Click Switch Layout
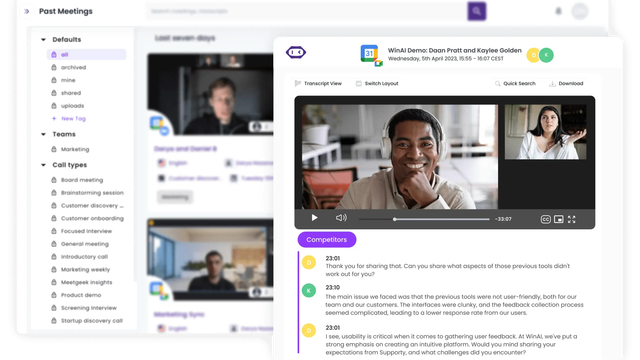640x360 pixels. tap(377, 83)
